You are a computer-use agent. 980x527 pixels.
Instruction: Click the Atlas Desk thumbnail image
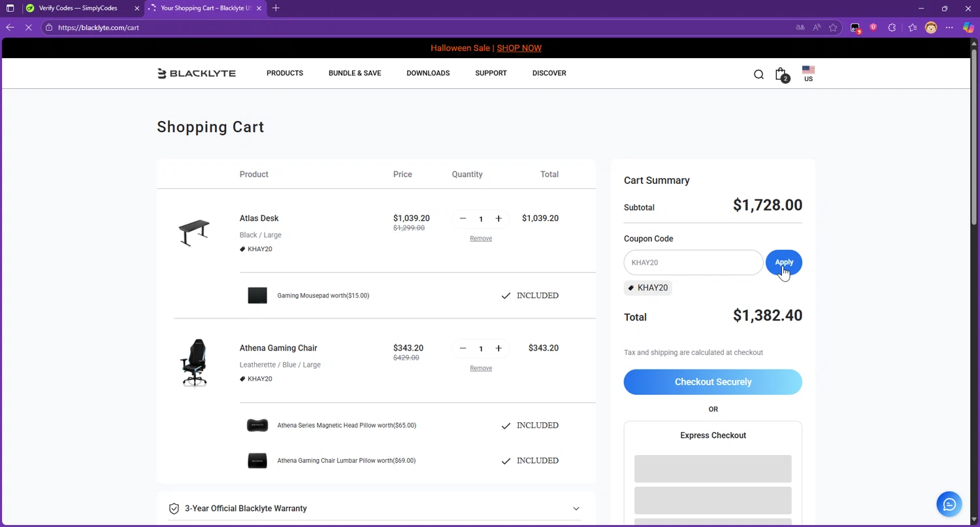coord(194,233)
